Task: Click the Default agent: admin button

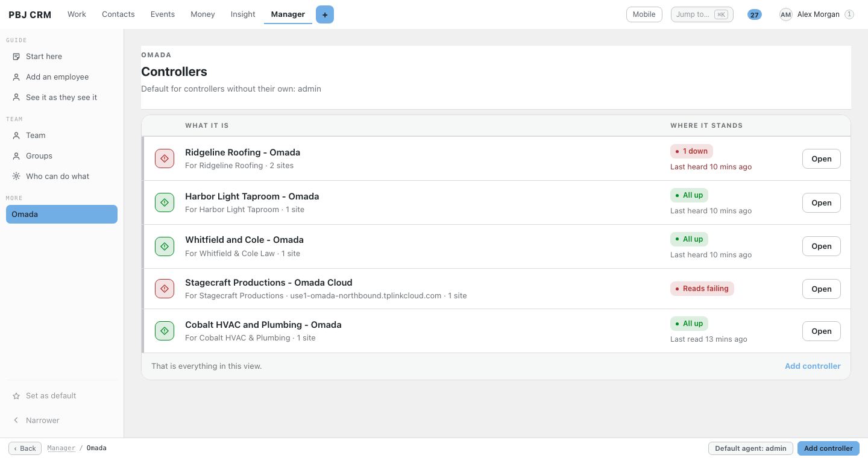Action: coord(750,448)
